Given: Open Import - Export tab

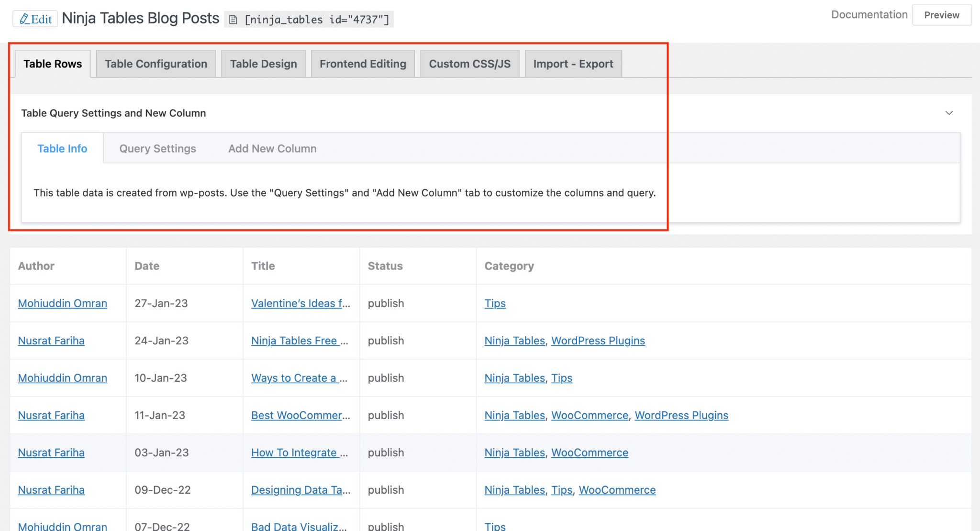Looking at the screenshot, I should (x=573, y=64).
